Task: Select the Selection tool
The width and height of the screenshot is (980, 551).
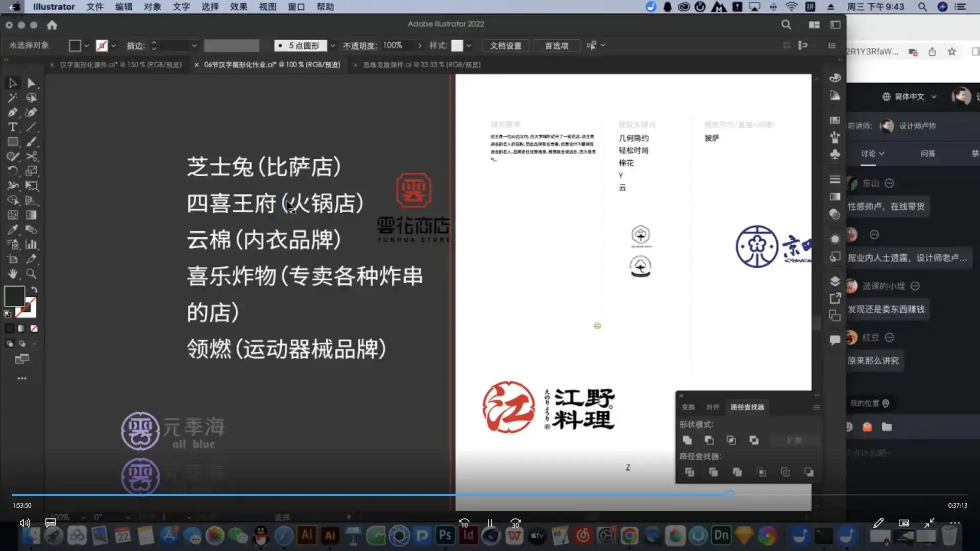Action: [12, 83]
